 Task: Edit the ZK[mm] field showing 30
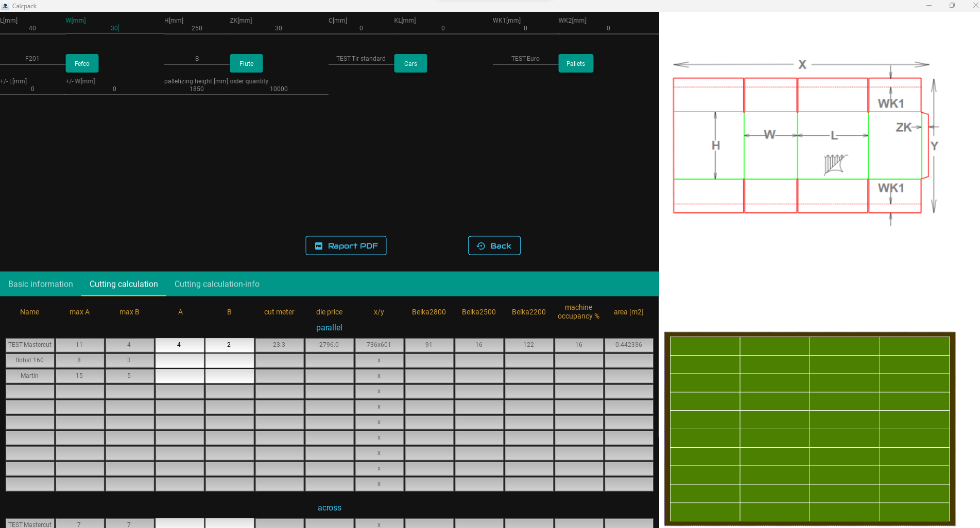[x=279, y=28]
